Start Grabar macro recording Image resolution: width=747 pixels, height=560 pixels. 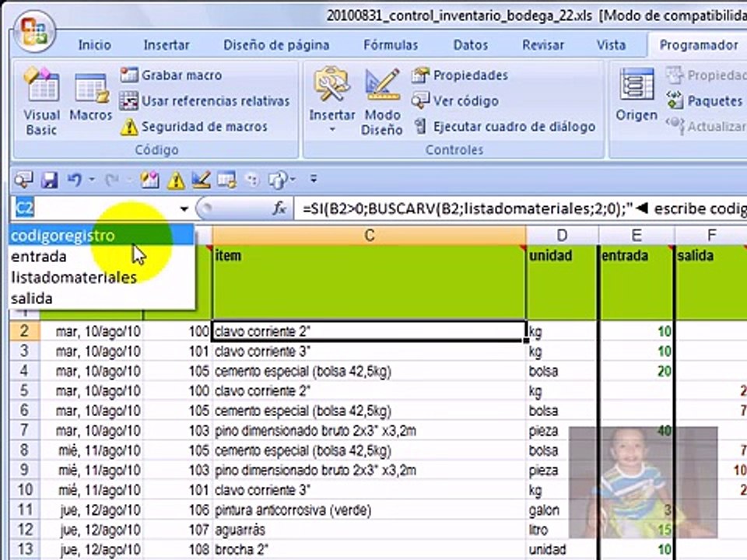click(x=170, y=75)
